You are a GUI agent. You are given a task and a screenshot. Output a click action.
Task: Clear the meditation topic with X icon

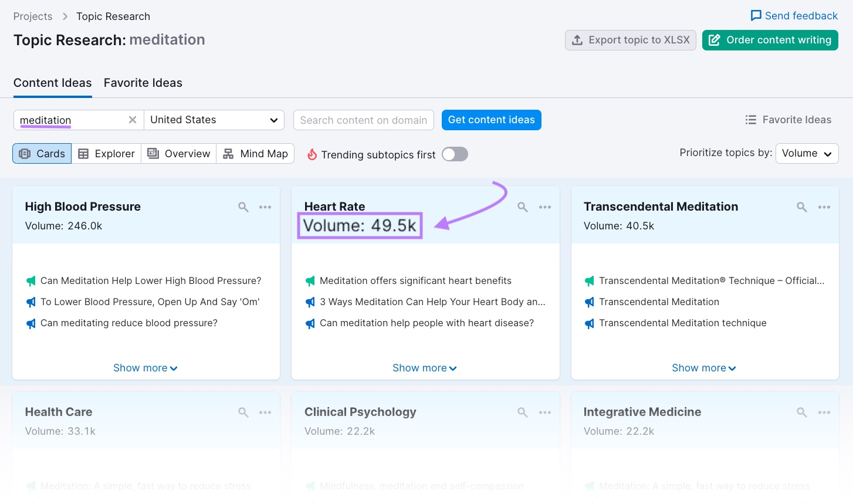133,120
